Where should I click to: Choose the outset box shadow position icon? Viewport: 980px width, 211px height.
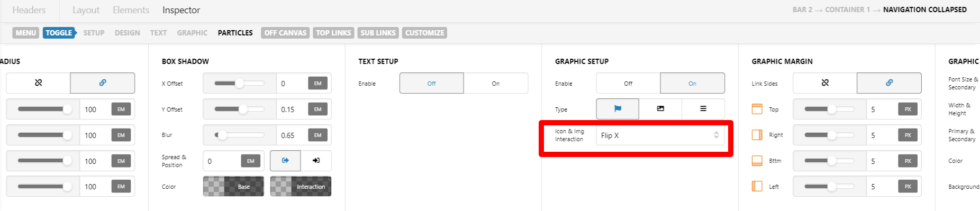(285, 161)
